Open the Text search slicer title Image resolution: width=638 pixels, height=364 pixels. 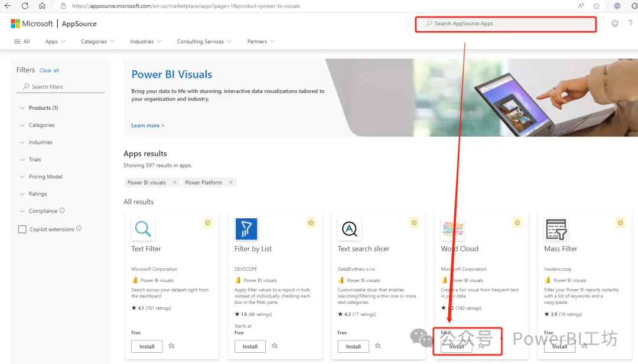(363, 248)
